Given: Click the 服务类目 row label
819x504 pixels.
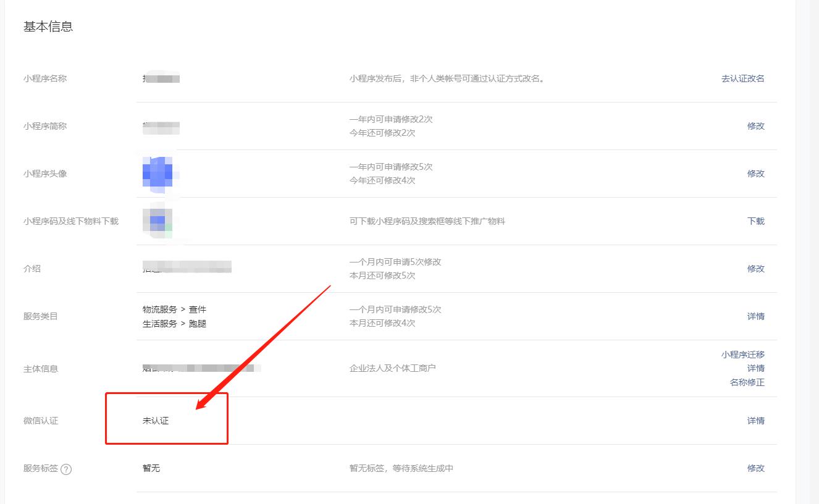Looking at the screenshot, I should (41, 316).
